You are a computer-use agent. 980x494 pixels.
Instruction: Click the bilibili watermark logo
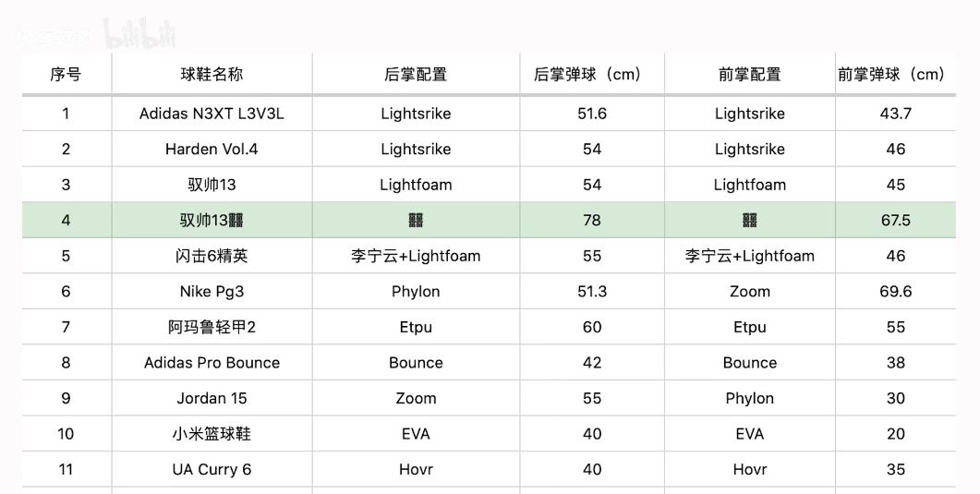click(x=139, y=36)
